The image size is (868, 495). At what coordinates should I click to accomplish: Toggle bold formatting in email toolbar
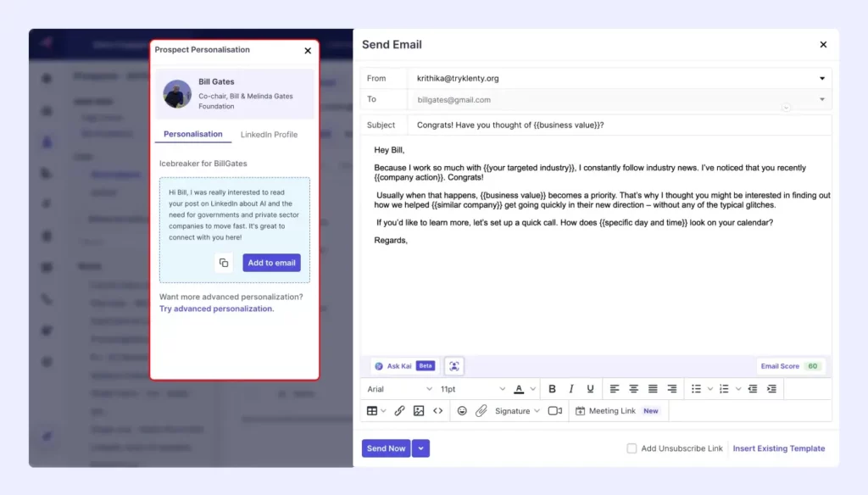552,389
